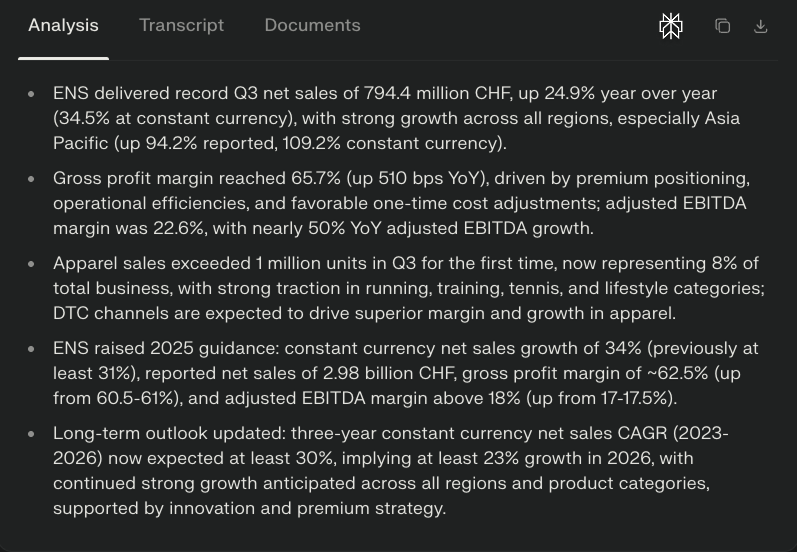Click the long-term outlook updated paragraph
This screenshot has height=552, width=797.
click(x=390, y=433)
